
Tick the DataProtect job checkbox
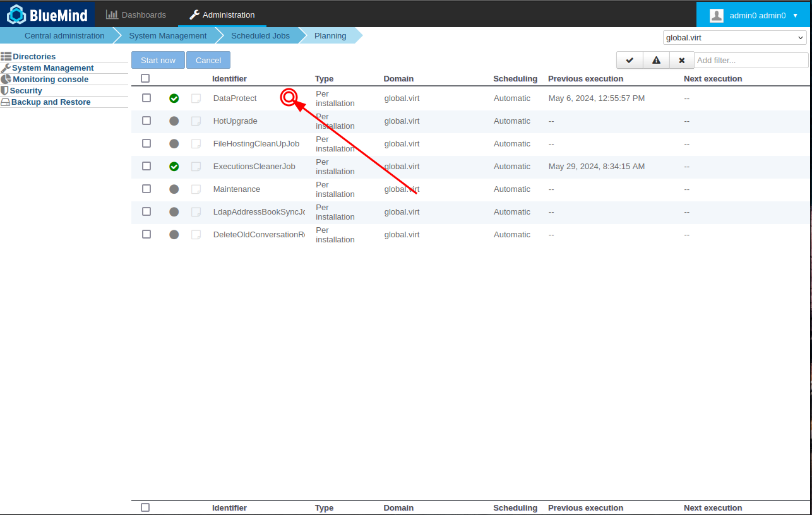(146, 98)
